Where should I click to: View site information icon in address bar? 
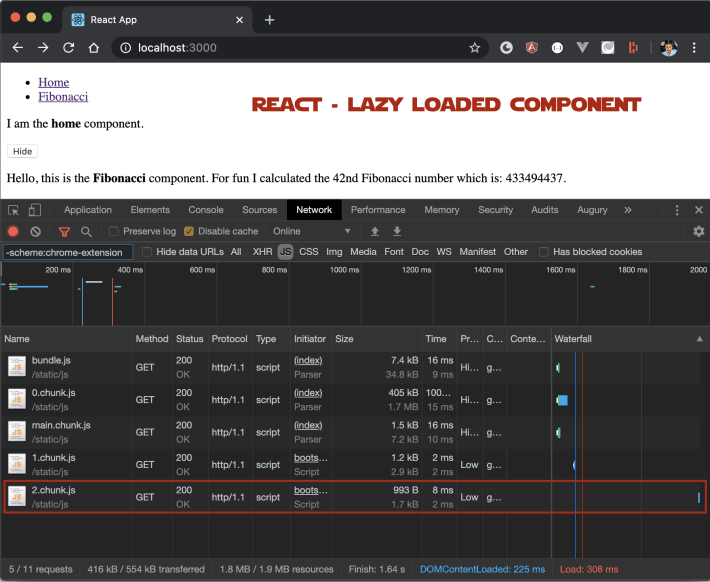coord(125,48)
